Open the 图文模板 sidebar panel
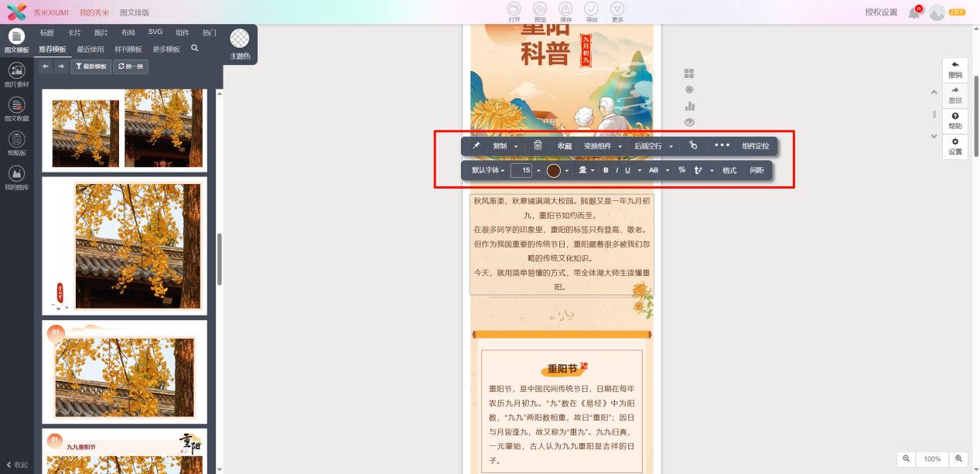Viewport: 980px width, 474px height. [16, 40]
